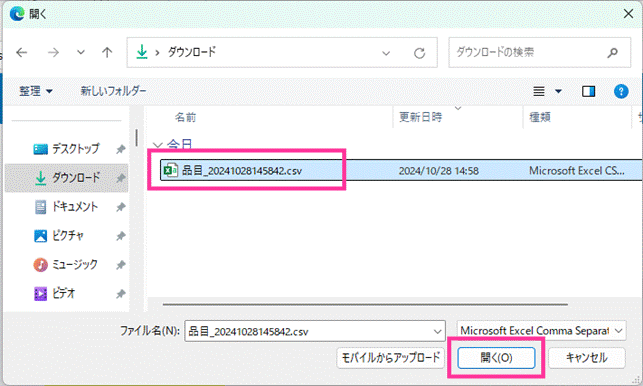
Task: Click the Excel icon of the csv file
Action: [171, 170]
